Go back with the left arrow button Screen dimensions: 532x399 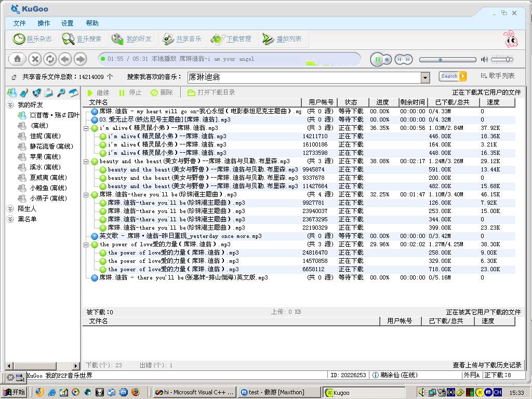[x=65, y=59]
